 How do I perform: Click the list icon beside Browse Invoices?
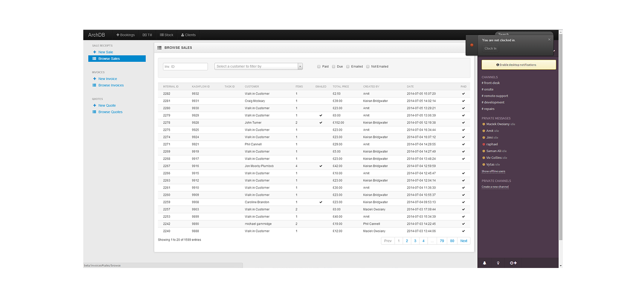[94, 85]
